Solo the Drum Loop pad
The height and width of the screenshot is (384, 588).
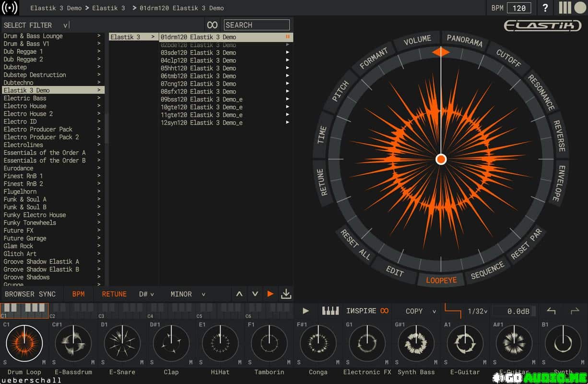click(5, 362)
